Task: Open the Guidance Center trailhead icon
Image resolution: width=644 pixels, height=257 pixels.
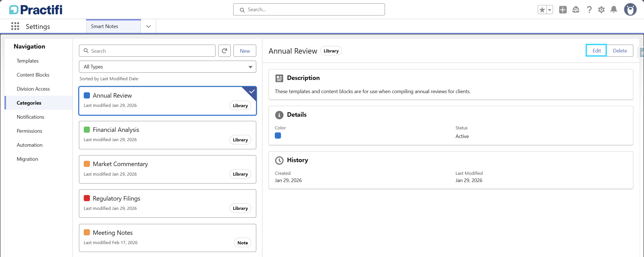Action: pos(576,10)
